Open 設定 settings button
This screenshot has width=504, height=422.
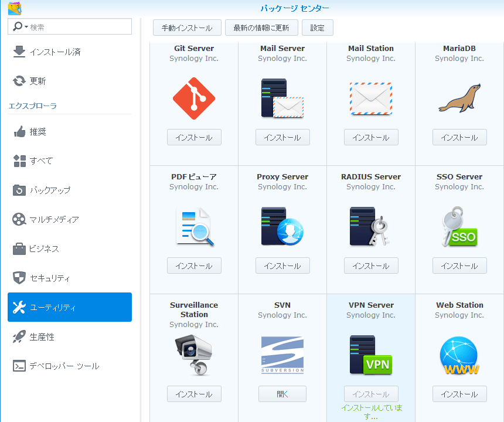coord(317,28)
